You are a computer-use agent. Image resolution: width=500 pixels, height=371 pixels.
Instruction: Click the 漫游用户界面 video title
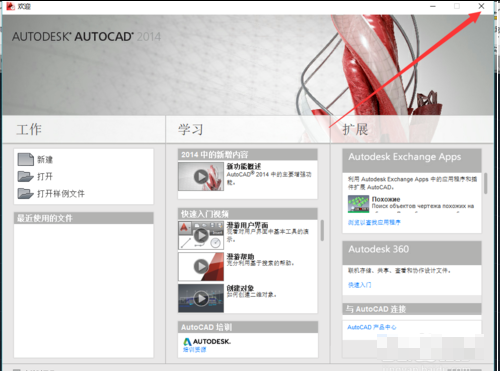247,225
